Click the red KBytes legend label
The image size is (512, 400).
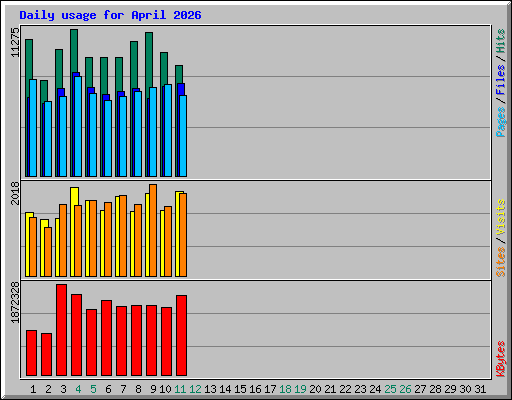tap(501, 359)
